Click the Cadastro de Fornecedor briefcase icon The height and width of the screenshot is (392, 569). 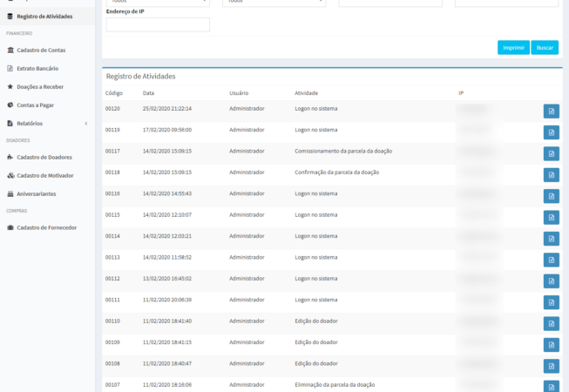click(x=10, y=227)
